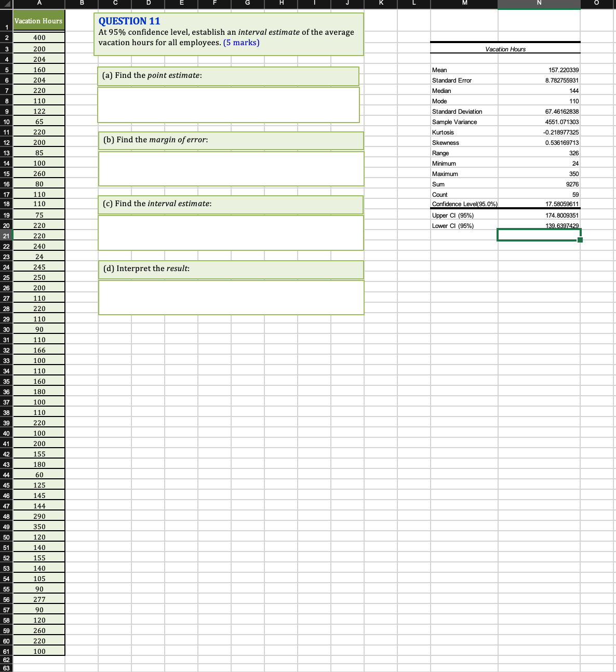The width and height of the screenshot is (616, 672).
Task: Select the Standard Deviation value 67.46162838
Action: click(539, 111)
